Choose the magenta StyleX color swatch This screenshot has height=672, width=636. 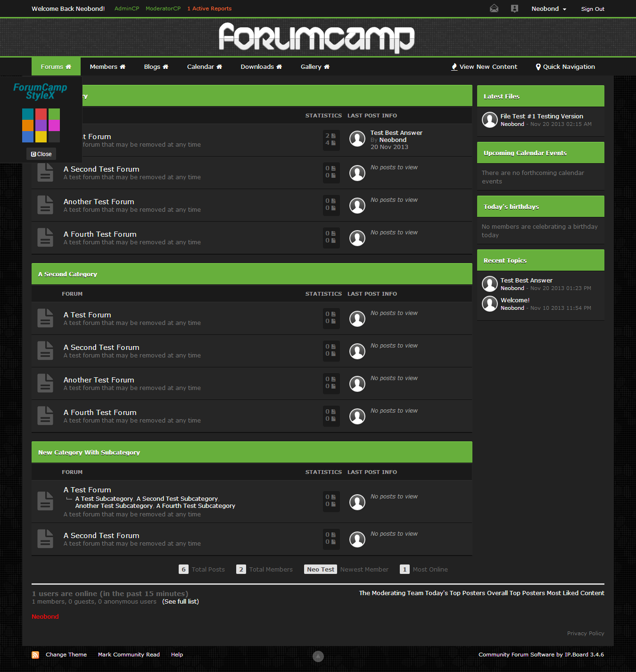[x=54, y=125]
